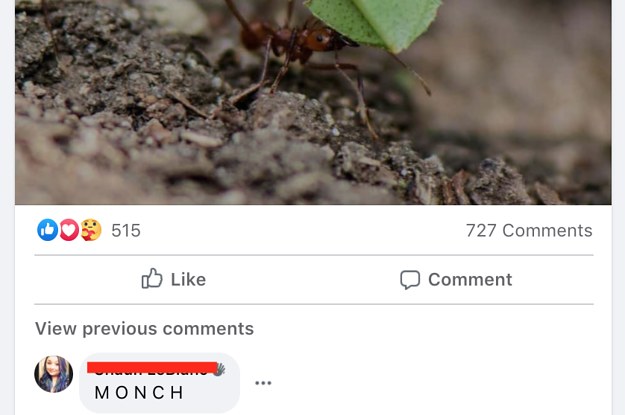The width and height of the screenshot is (625, 415).
Task: Click the red-redacted commenter name
Action: pos(152,368)
